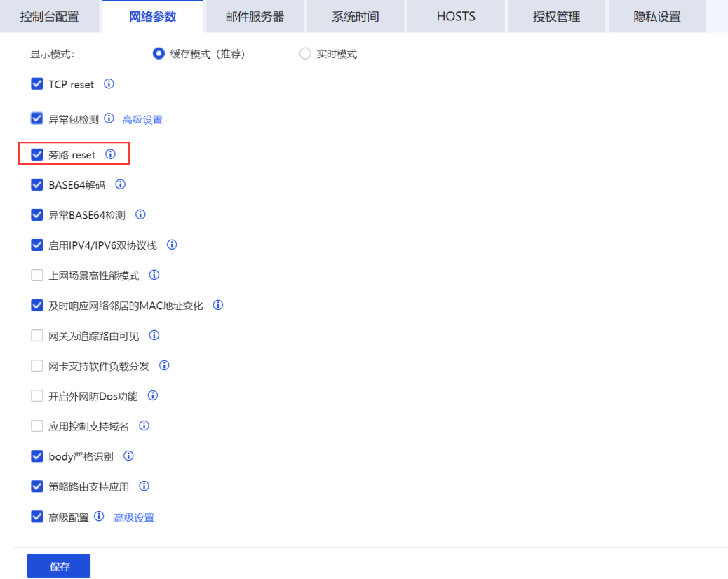Select 实时模式 radio button
This screenshot has height=579, width=728.
pyautogui.click(x=305, y=54)
